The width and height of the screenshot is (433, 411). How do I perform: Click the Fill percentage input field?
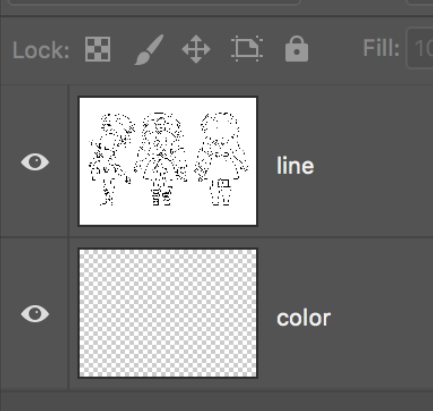coord(419,49)
